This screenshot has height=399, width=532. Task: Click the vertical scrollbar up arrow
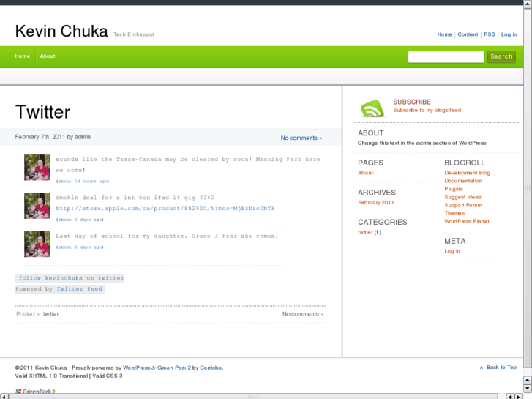pyautogui.click(x=528, y=3)
